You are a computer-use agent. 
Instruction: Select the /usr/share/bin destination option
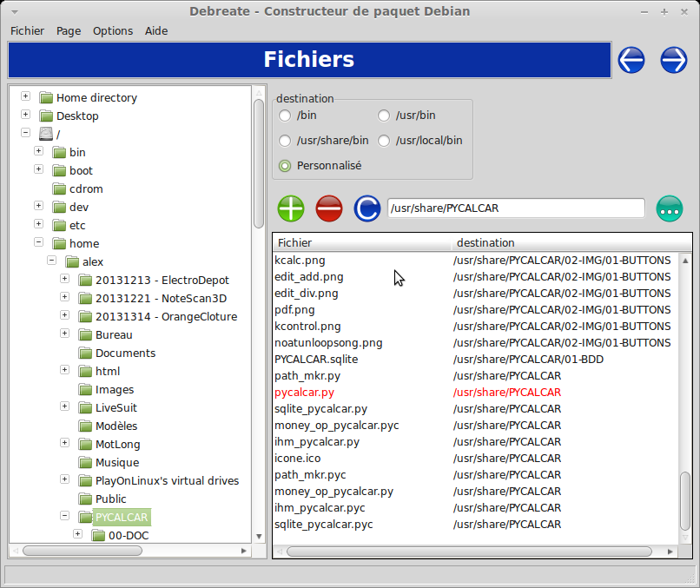(285, 141)
